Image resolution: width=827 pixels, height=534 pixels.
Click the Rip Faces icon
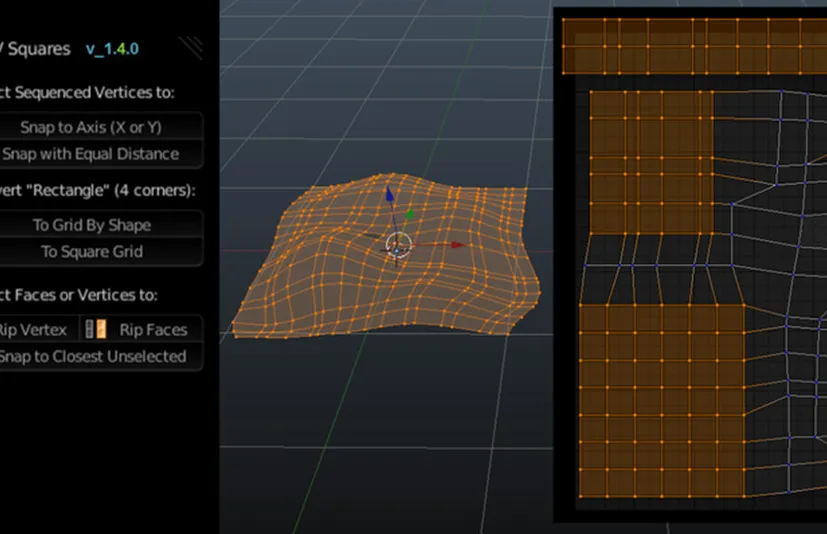[x=95, y=329]
